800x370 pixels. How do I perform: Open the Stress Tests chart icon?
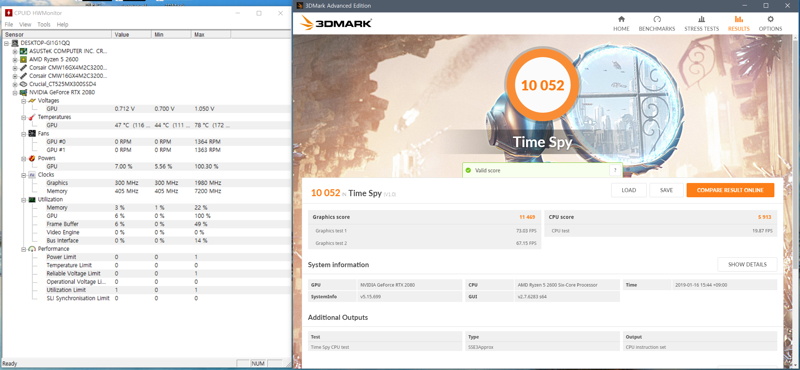click(x=702, y=19)
